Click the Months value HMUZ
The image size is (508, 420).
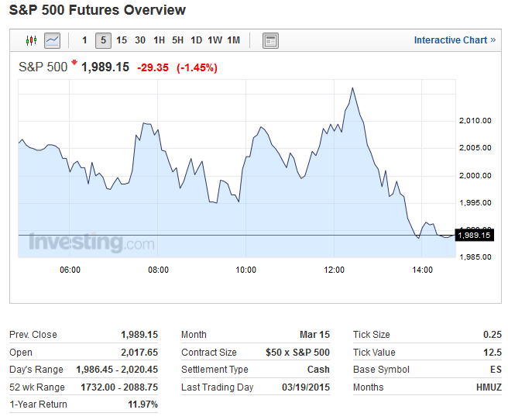point(489,387)
